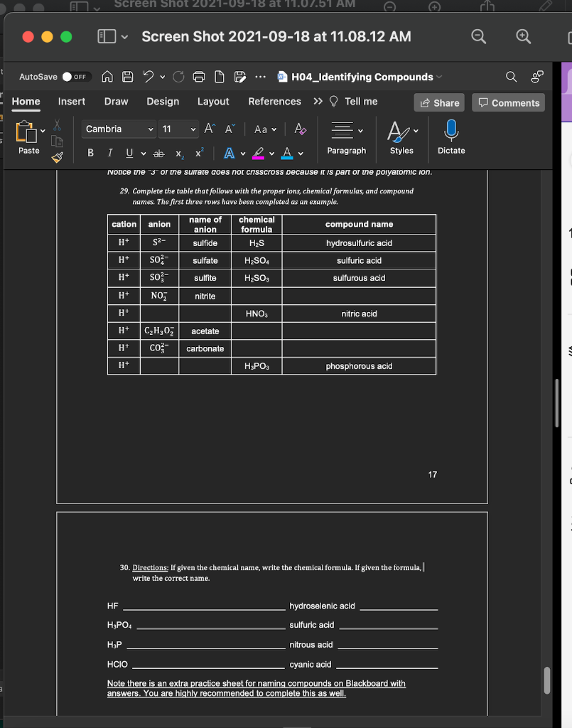Switch to the Insert ribbon tab
Image resolution: width=572 pixels, height=728 pixels.
[x=71, y=102]
